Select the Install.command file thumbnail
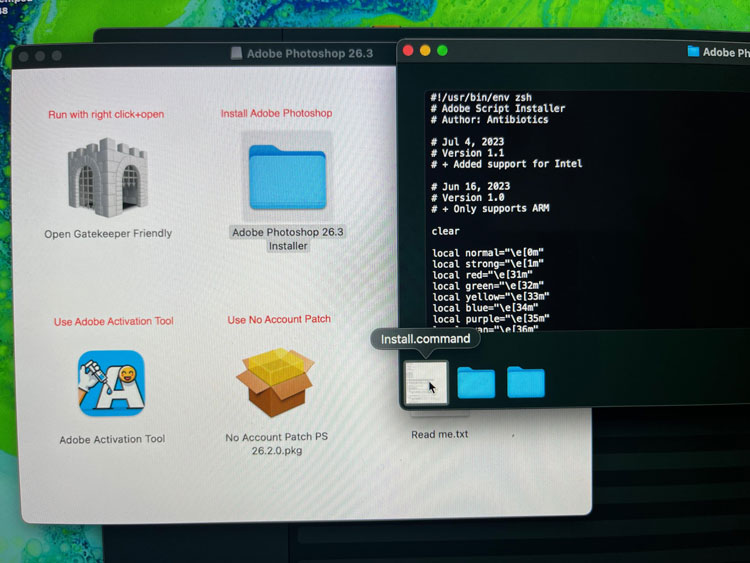The height and width of the screenshot is (563, 750). (426, 383)
